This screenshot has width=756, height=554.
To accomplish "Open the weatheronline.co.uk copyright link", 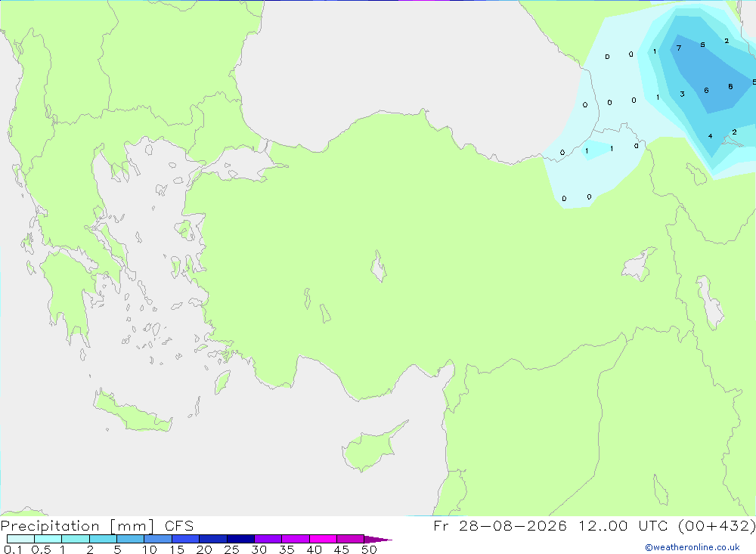I will pyautogui.click(x=692, y=547).
